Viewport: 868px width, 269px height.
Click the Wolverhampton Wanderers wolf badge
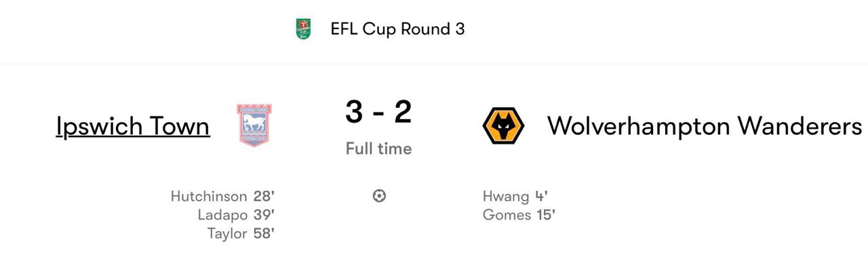pos(503,126)
